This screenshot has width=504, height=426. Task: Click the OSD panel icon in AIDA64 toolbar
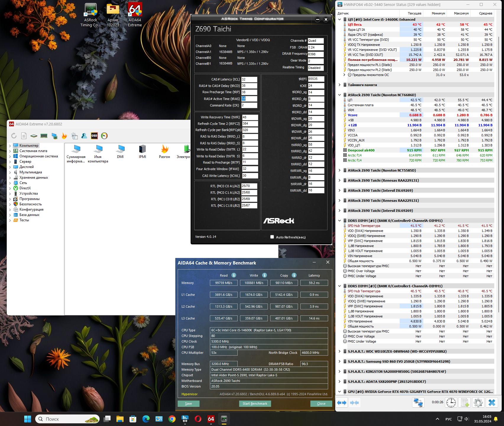tap(94, 136)
